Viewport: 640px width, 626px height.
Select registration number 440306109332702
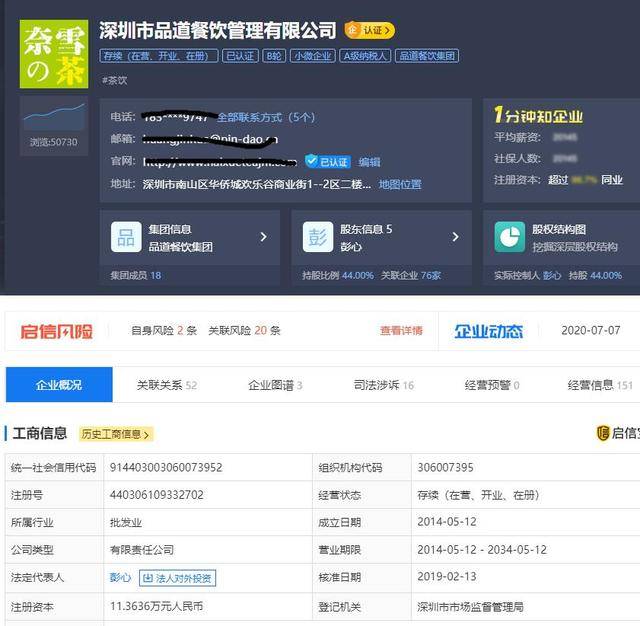[157, 495]
